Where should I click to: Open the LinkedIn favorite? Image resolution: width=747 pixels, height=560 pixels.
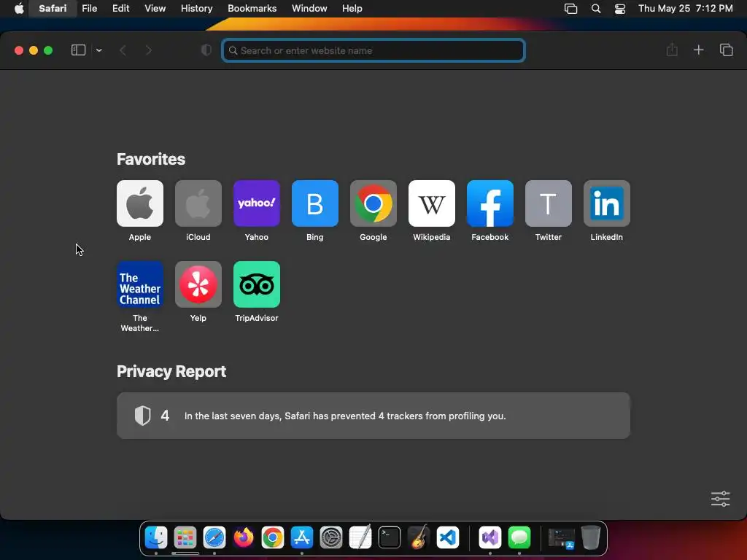click(606, 203)
